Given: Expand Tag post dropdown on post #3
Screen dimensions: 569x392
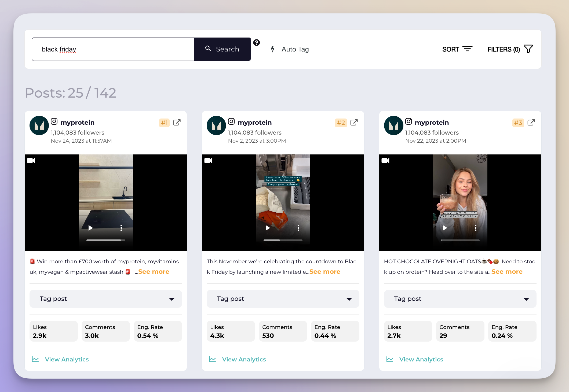Looking at the screenshot, I should click(x=460, y=299).
